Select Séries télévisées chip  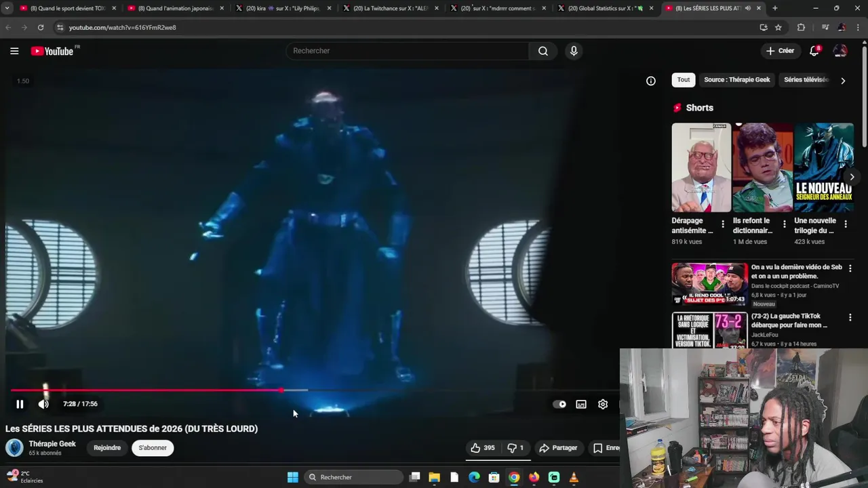[x=806, y=80]
